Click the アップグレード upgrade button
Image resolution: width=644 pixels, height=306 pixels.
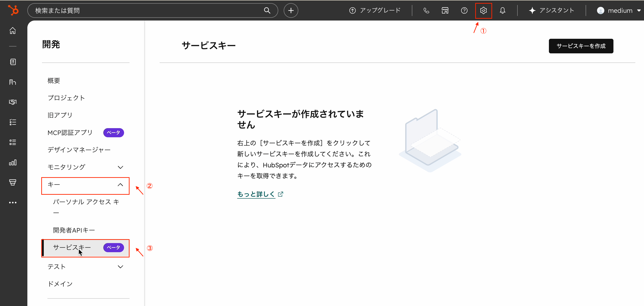(375, 10)
